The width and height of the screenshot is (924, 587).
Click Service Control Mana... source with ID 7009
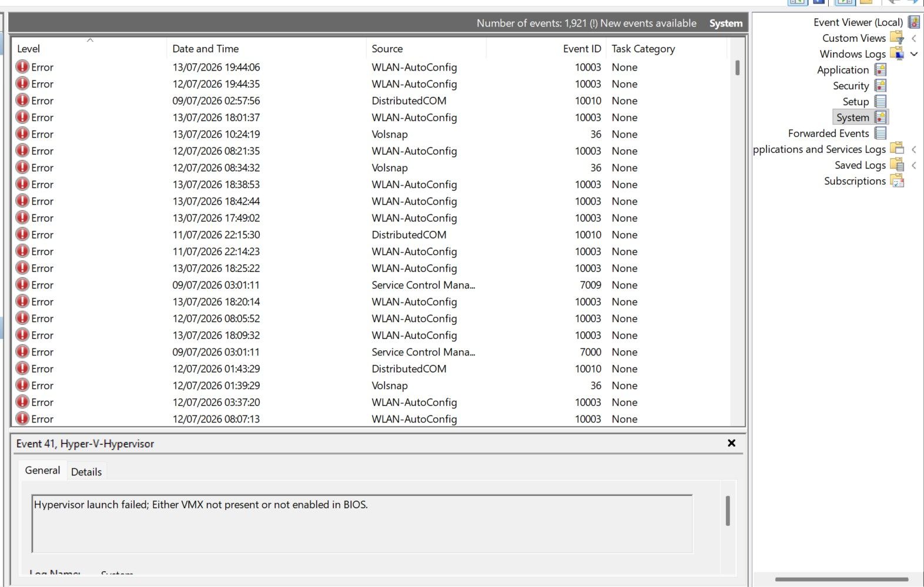pyautogui.click(x=423, y=285)
